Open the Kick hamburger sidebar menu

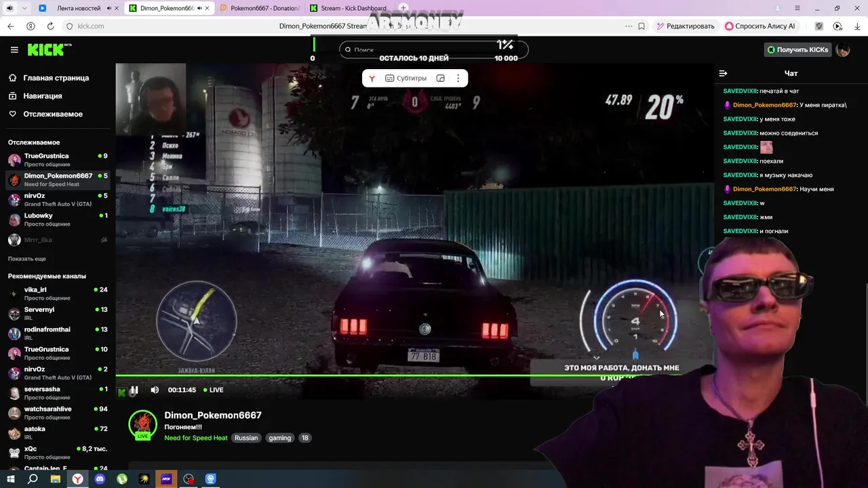point(14,49)
